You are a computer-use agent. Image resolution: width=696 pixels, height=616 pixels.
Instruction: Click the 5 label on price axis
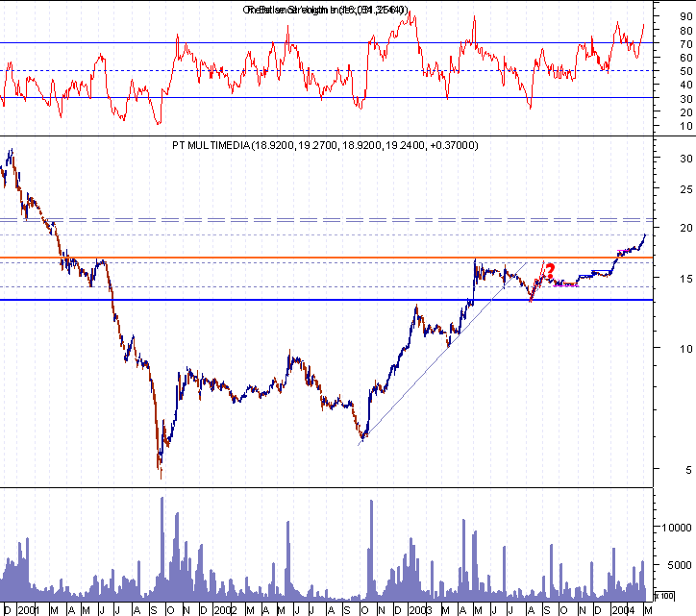[x=688, y=470]
